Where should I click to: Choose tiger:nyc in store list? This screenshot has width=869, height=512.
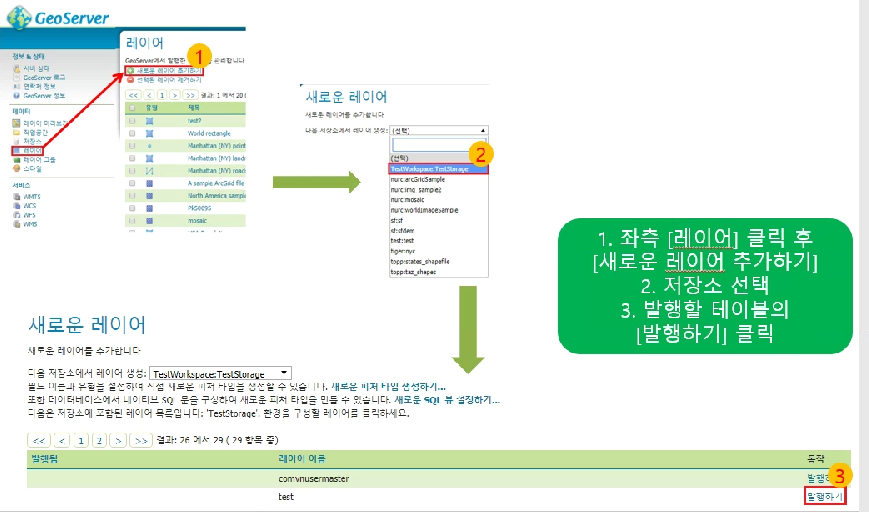pyautogui.click(x=402, y=251)
